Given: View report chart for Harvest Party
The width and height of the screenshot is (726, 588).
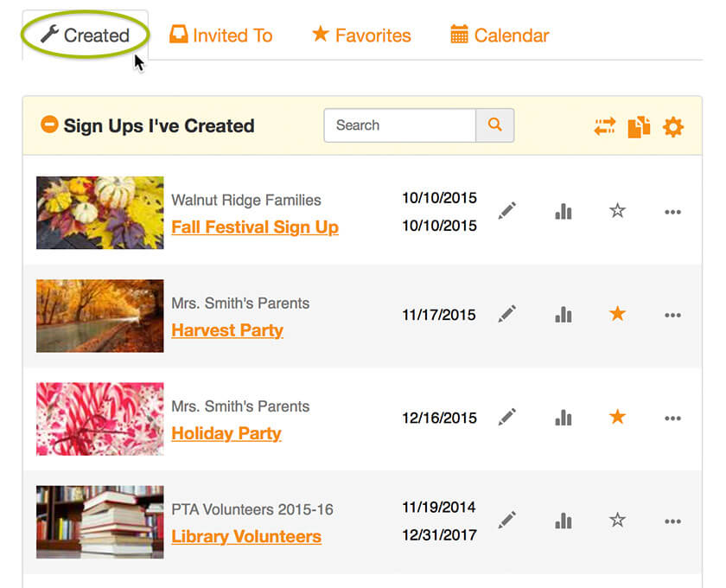Looking at the screenshot, I should (563, 315).
